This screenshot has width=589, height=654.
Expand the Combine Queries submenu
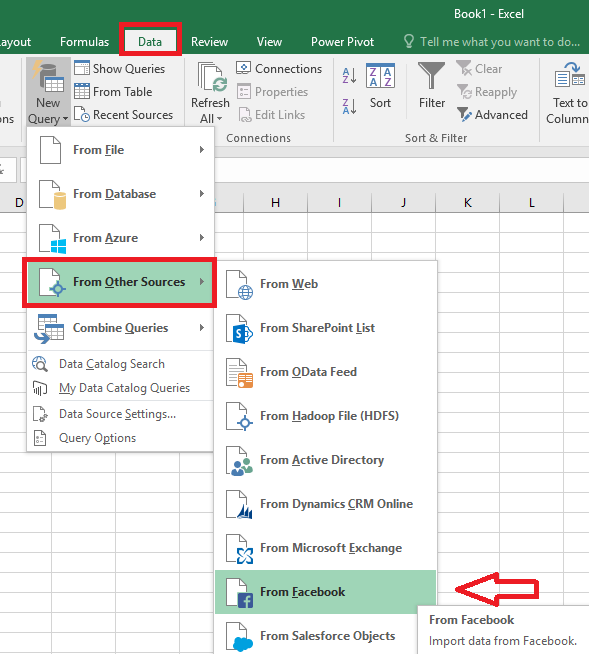[121, 328]
